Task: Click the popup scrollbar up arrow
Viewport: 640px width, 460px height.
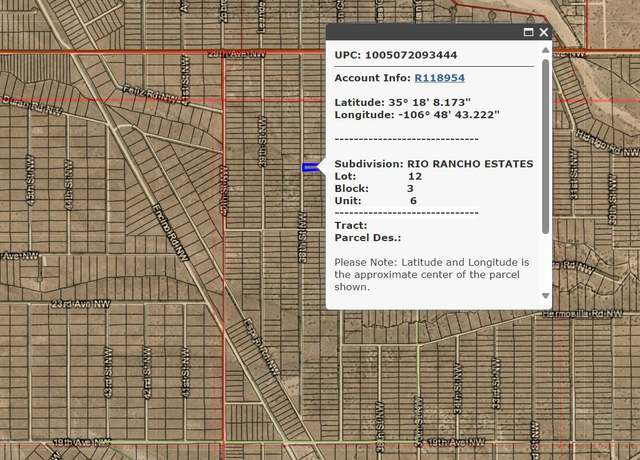Action: [x=545, y=50]
